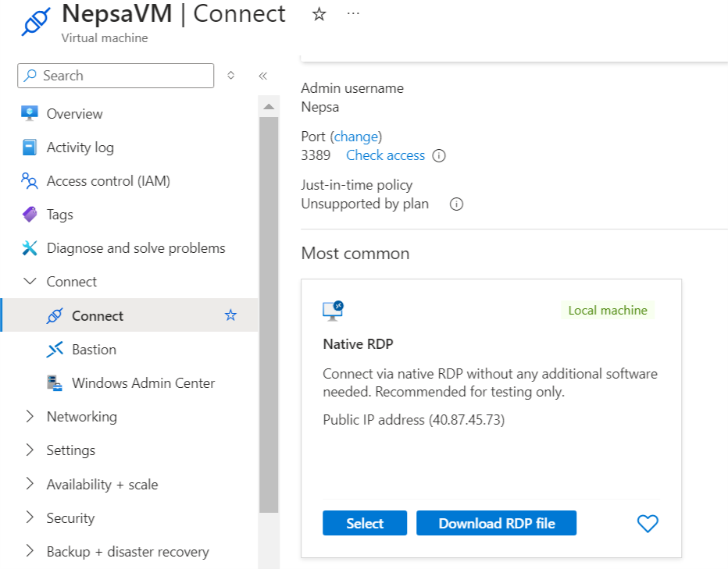The image size is (728, 569).
Task: Click the Select button for Native RDP
Action: point(365,524)
